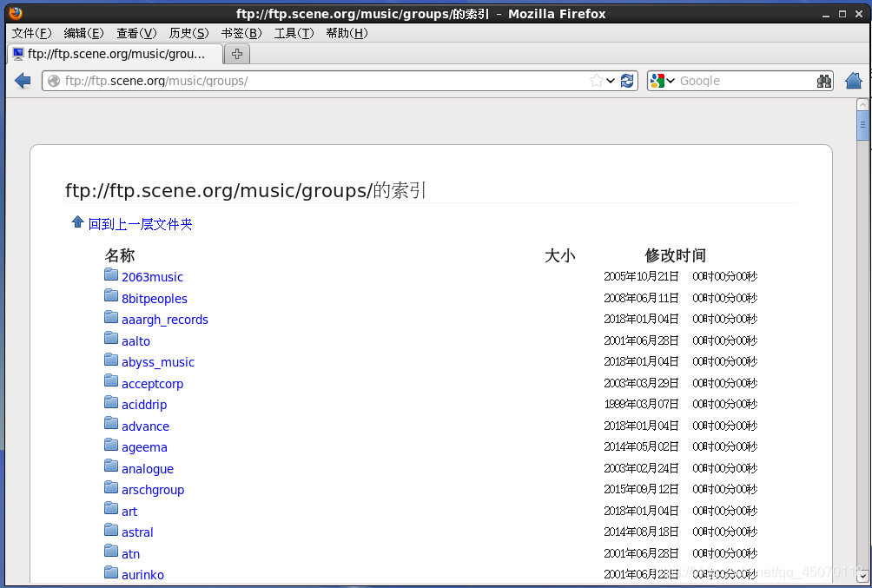This screenshot has width=872, height=588.
Task: Click folder icon beside art
Action: pos(111,508)
